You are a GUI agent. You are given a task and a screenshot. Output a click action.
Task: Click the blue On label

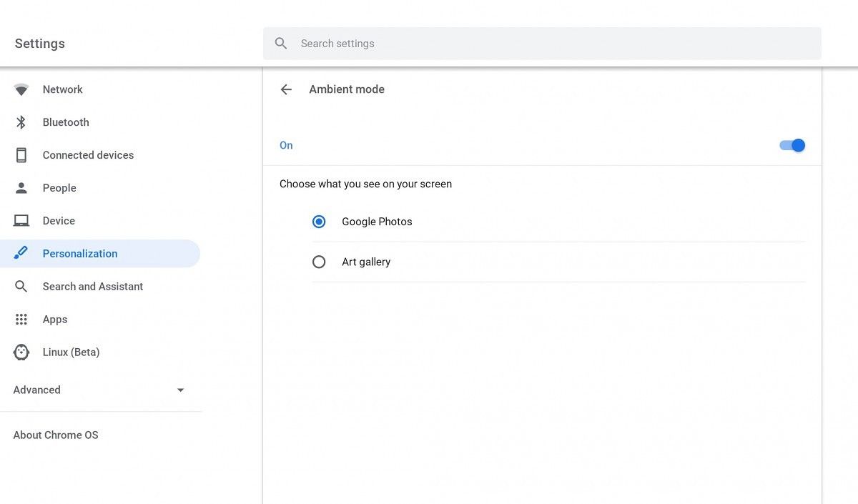286,145
